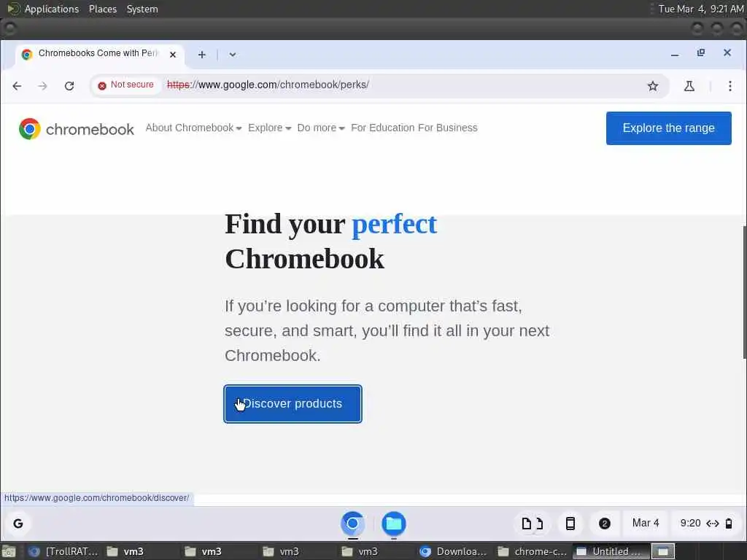Click the Discover products button

[293, 404]
